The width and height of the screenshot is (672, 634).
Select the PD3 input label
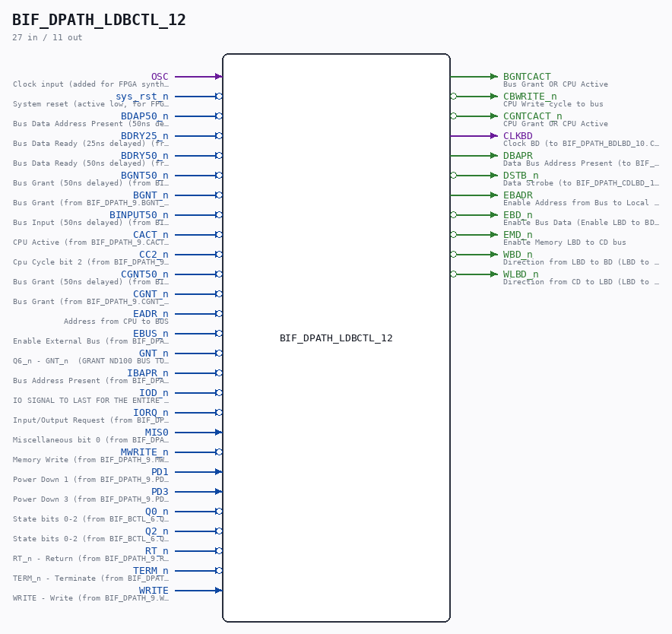(x=160, y=492)
